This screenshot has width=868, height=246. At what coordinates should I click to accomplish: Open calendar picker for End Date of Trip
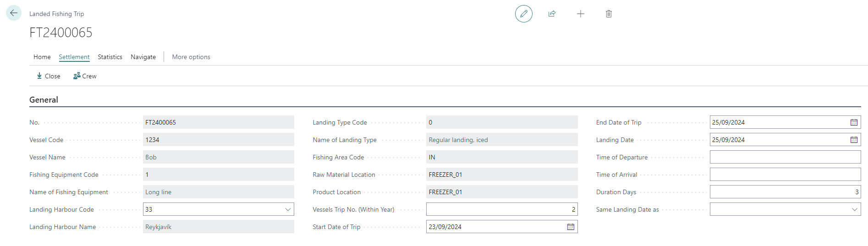pyautogui.click(x=854, y=122)
